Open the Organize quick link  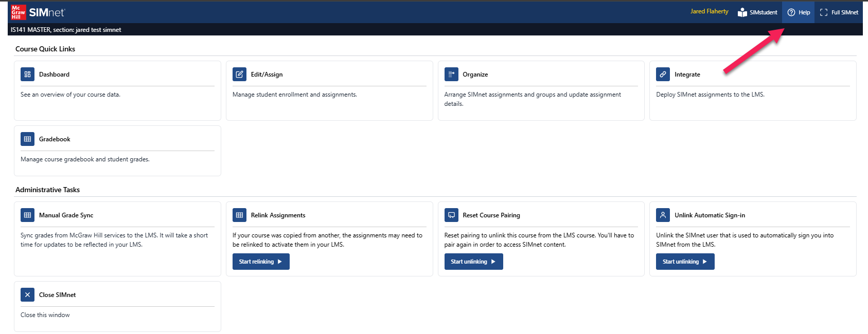point(475,75)
